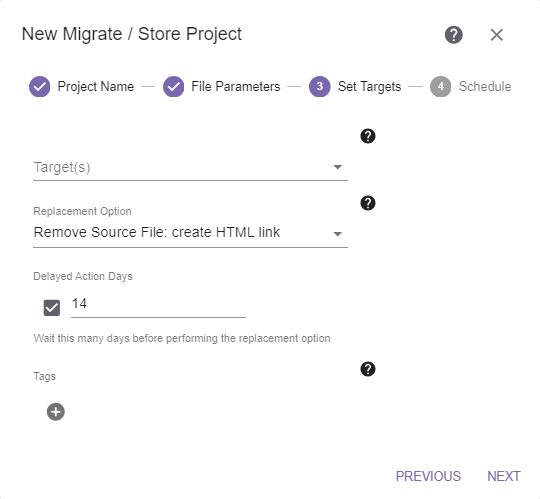The height and width of the screenshot is (499, 540).
Task: Show help for Replacement Option
Action: (368, 203)
